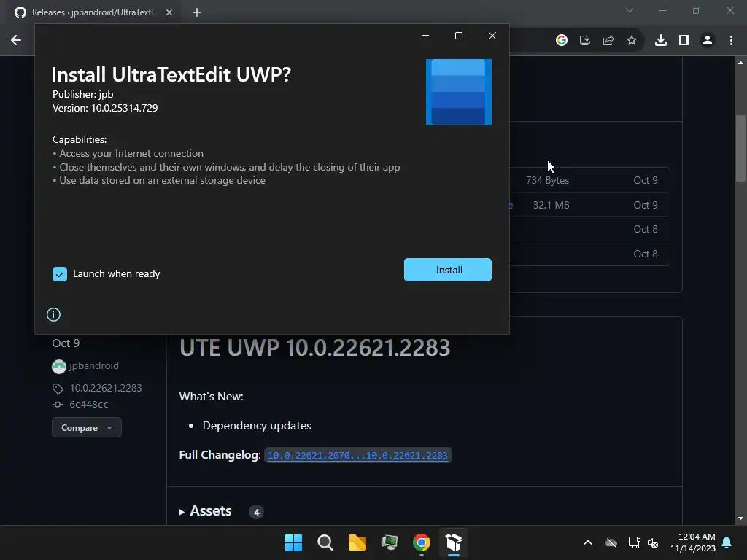Maximize the installer dialog window
The width and height of the screenshot is (747, 560).
[x=459, y=36]
